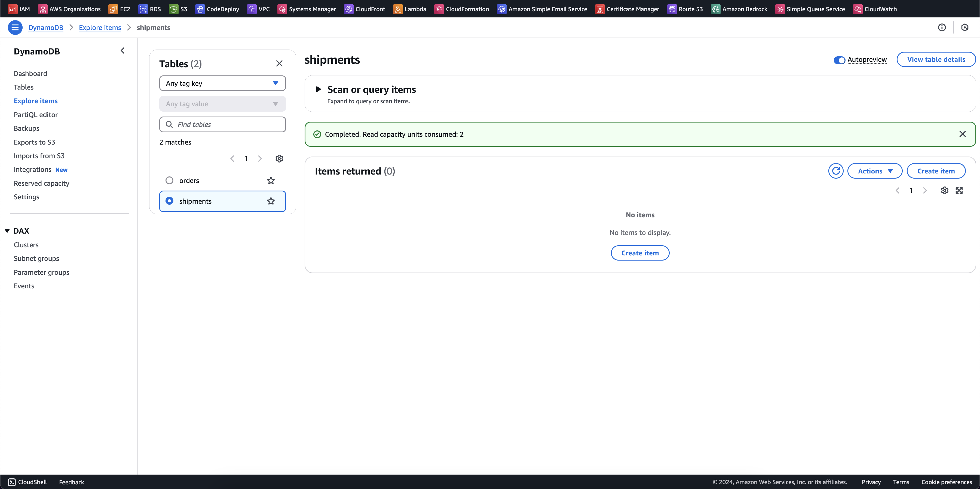Click the star favorite icon for orders
Image resolution: width=980 pixels, height=489 pixels.
pos(271,181)
